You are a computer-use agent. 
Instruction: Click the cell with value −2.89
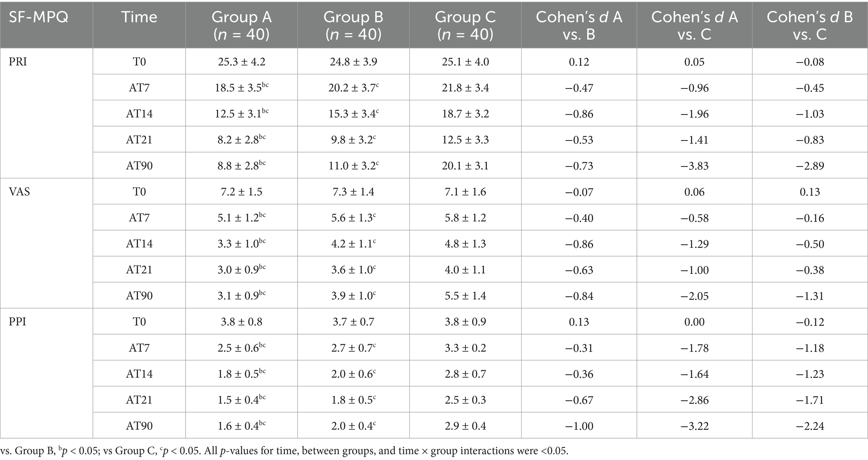pyautogui.click(x=810, y=166)
